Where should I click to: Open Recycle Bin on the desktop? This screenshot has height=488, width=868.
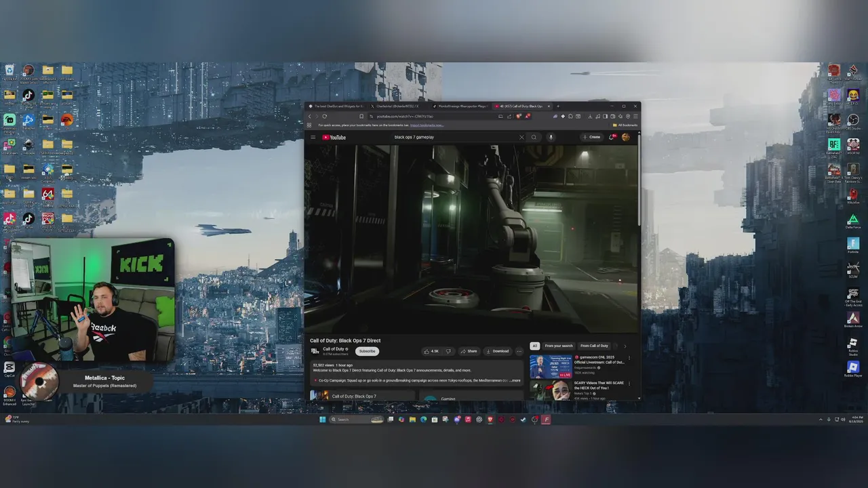(9, 70)
